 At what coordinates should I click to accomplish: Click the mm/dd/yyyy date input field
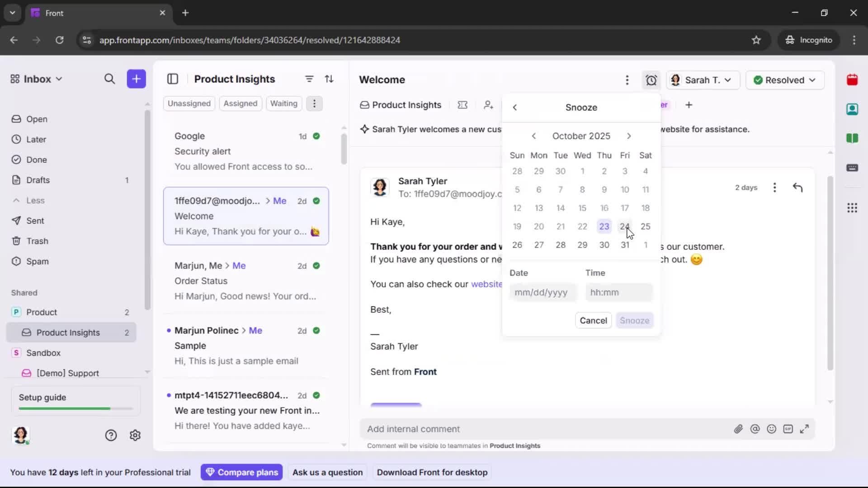coord(542,292)
